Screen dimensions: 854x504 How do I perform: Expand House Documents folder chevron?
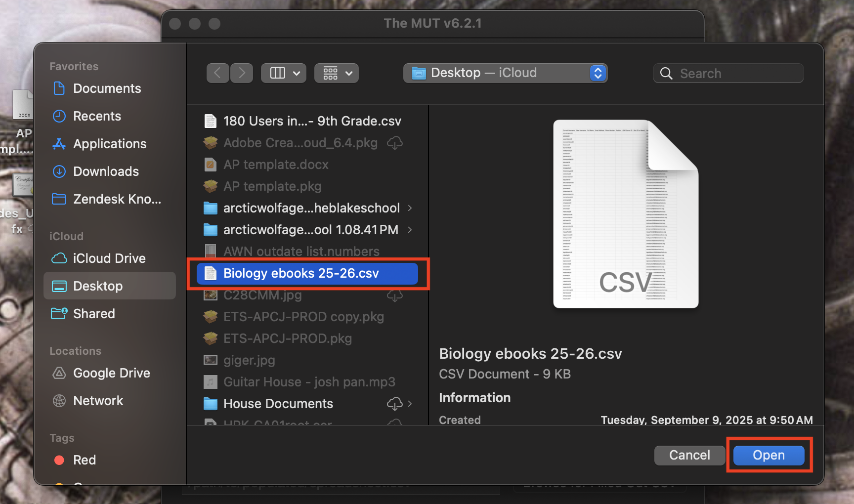[x=410, y=404]
